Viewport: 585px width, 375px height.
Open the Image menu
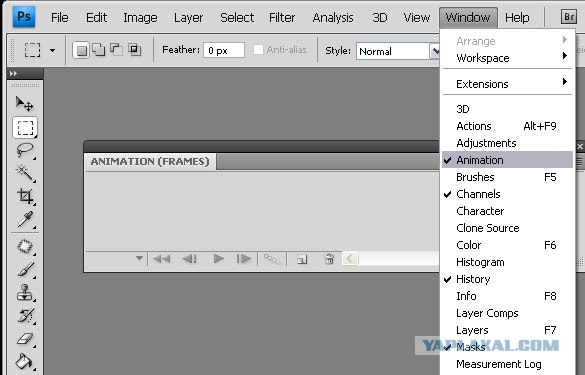pyautogui.click(x=140, y=18)
